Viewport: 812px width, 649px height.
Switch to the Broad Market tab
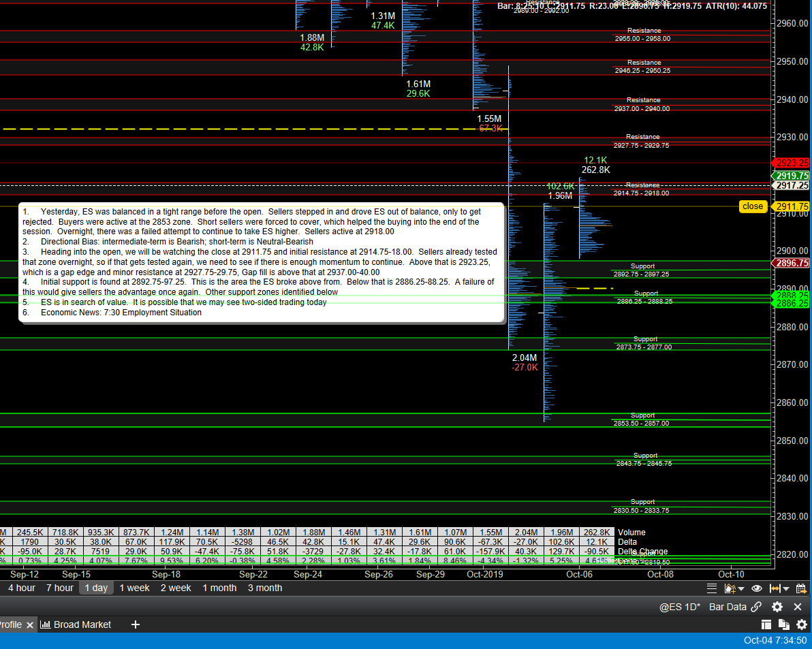(x=76, y=624)
